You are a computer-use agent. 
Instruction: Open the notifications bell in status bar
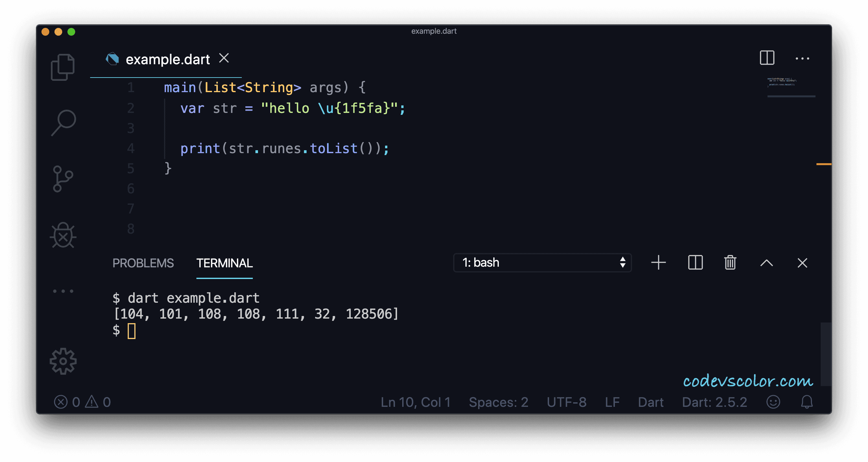coord(807,402)
